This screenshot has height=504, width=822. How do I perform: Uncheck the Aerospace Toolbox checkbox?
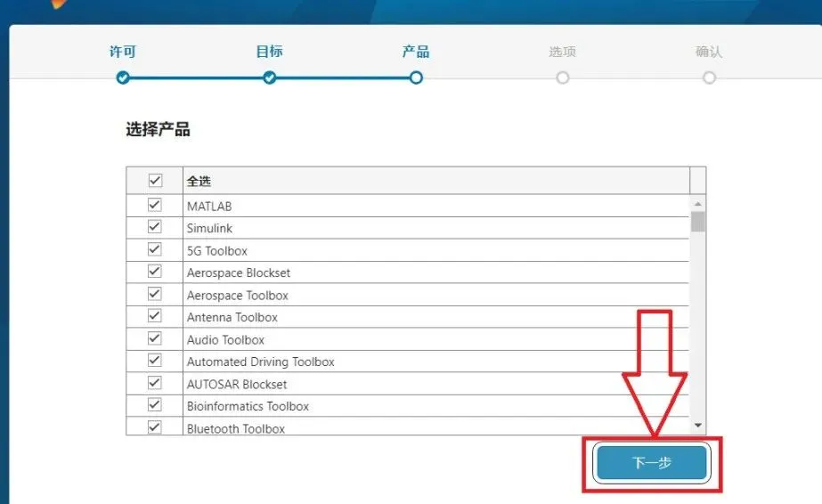pos(155,294)
